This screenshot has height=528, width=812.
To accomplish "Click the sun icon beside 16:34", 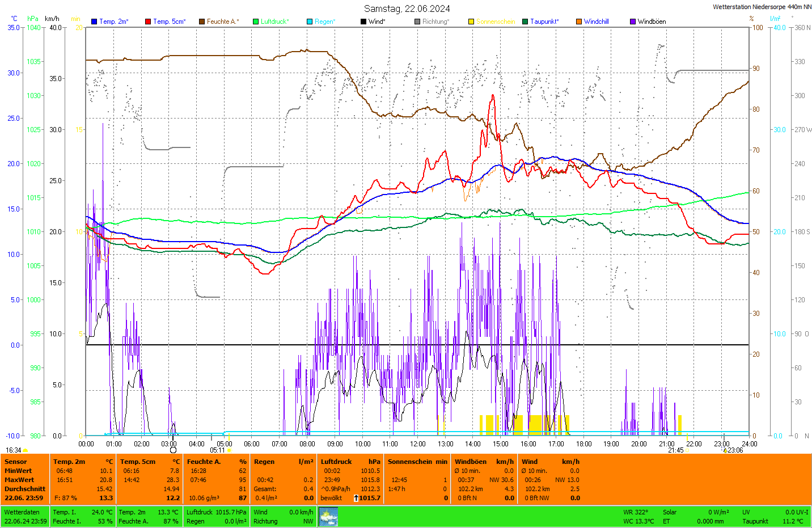I will pyautogui.click(x=26, y=450).
